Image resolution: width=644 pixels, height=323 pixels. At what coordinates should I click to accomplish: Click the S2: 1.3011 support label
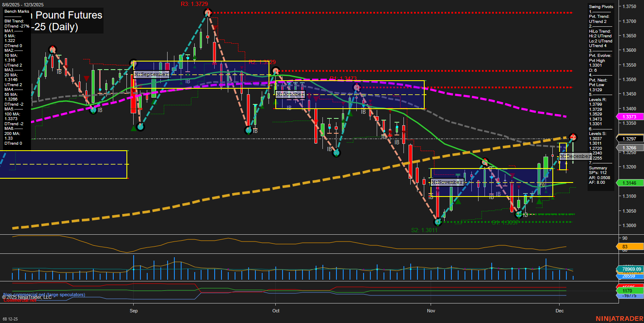(x=424, y=230)
